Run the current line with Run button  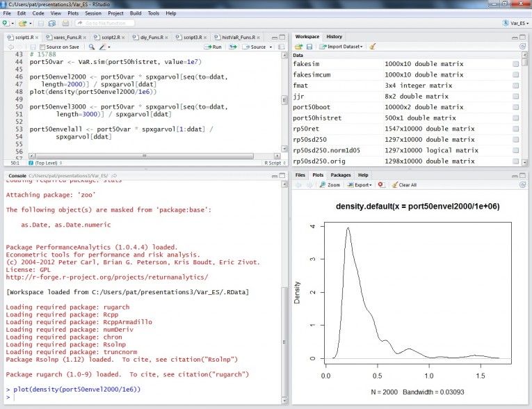213,47
